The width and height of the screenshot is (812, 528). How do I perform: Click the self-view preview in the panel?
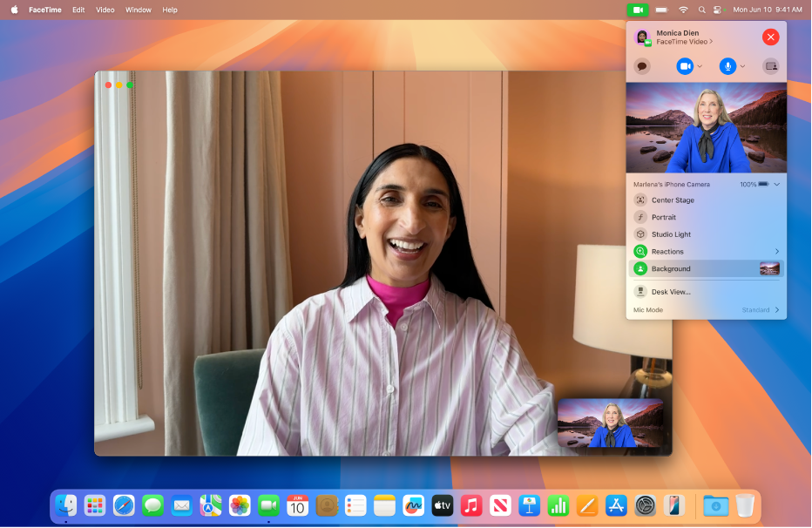(707, 128)
